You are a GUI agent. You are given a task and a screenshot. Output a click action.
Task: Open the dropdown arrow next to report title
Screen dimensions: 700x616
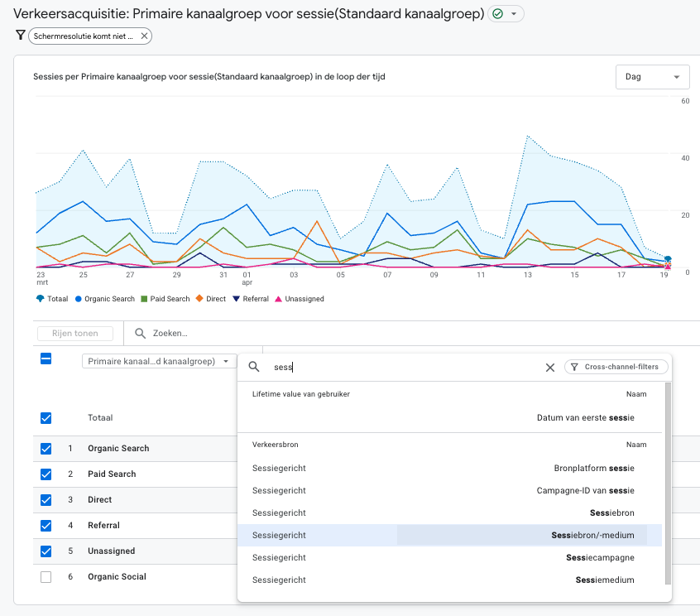click(x=514, y=14)
